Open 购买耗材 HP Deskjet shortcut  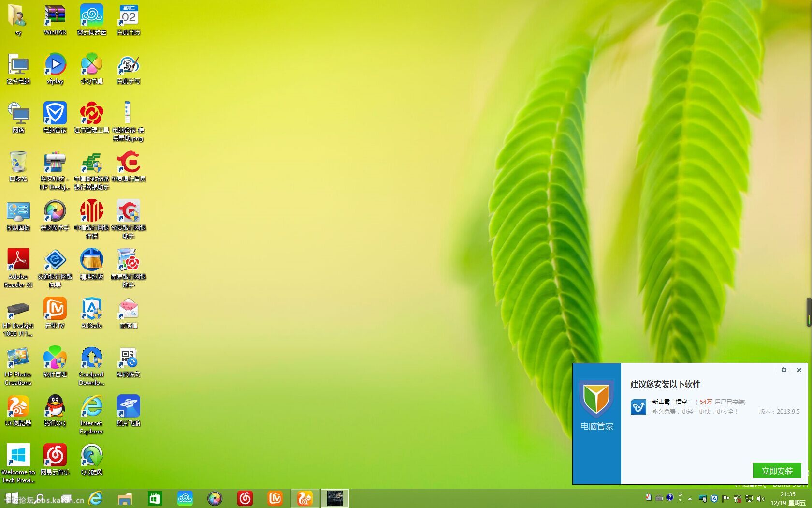[x=55, y=170]
